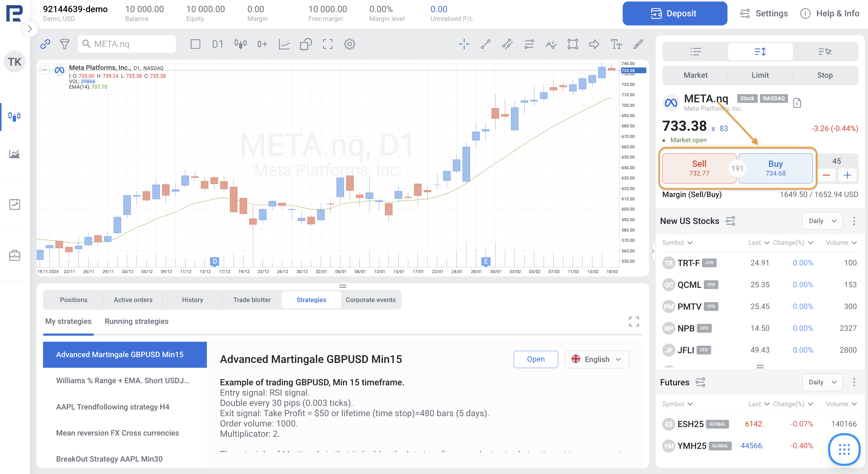Image resolution: width=868 pixels, height=474 pixels.
Task: Open the candlestick chart type menu
Action: click(240, 44)
